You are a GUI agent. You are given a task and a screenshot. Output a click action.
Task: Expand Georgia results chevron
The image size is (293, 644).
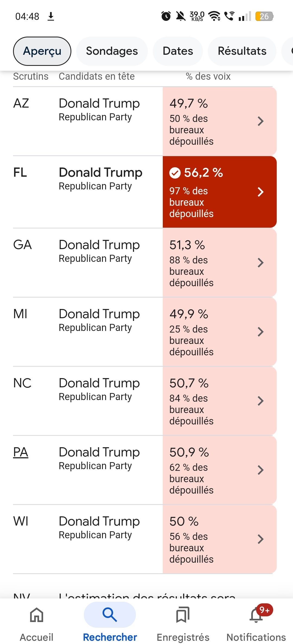[x=260, y=263]
